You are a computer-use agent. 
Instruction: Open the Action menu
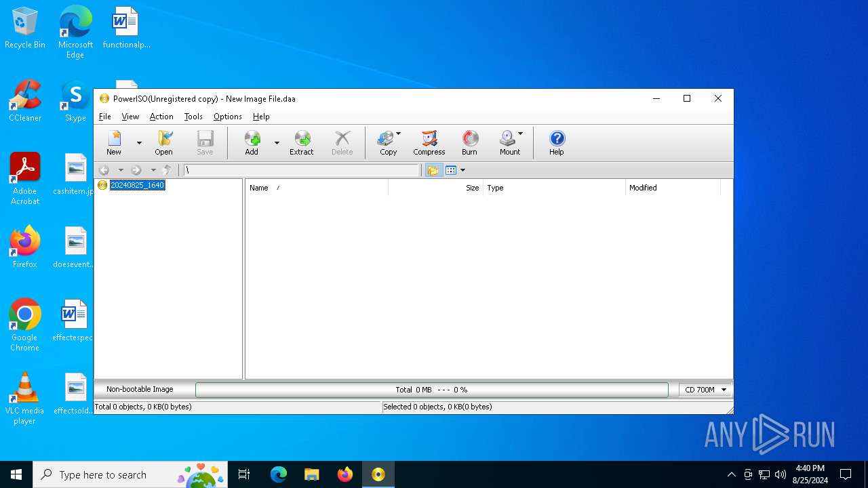tap(161, 117)
